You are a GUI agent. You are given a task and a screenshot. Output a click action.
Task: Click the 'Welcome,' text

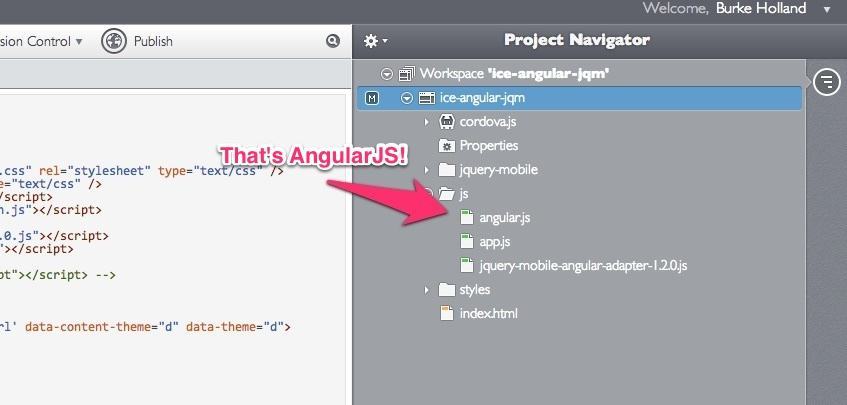pos(676,8)
